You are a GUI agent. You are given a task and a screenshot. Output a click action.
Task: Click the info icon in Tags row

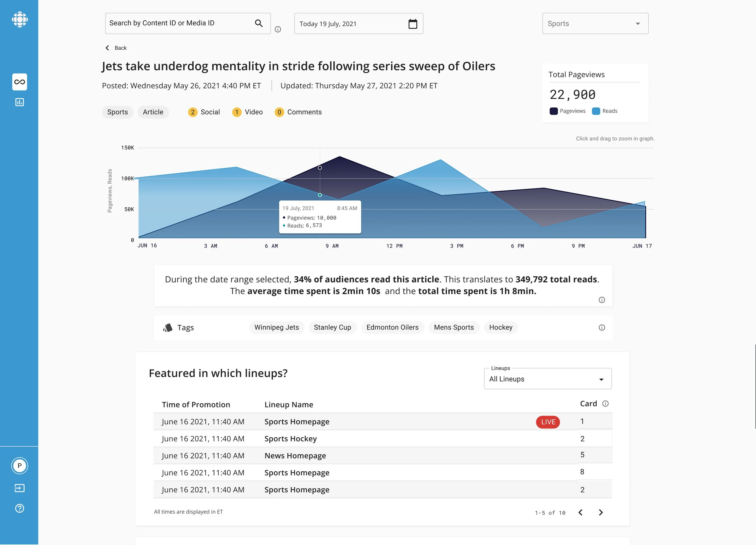602,327
